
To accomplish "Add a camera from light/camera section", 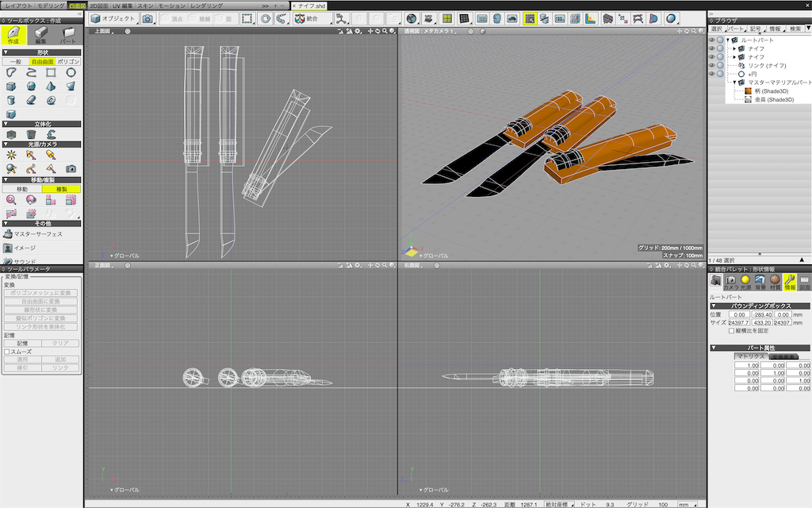I will click(x=71, y=168).
